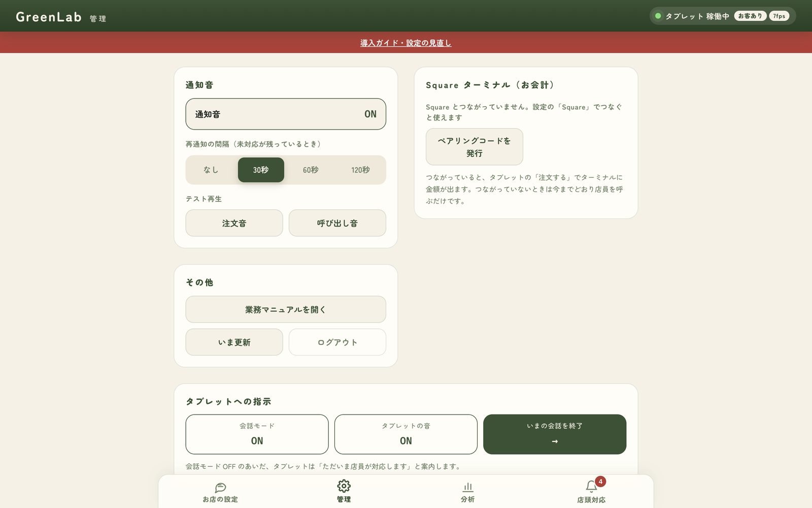Click the お客あり status pill

750,16
